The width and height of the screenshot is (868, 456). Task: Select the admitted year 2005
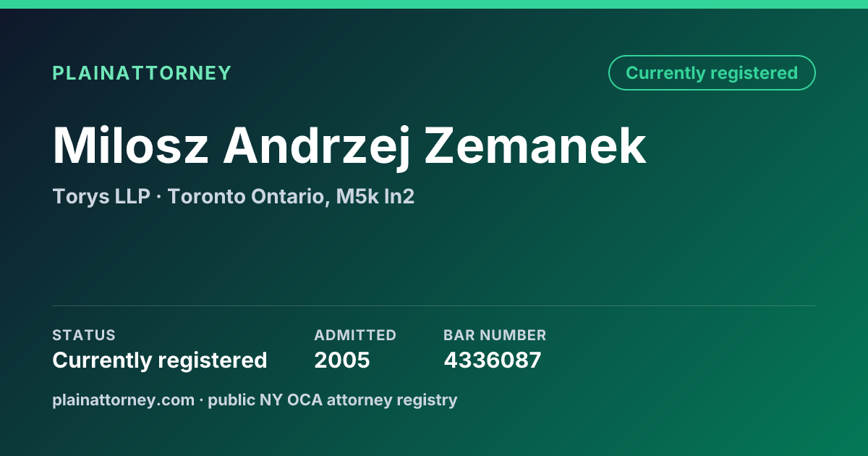(x=342, y=360)
